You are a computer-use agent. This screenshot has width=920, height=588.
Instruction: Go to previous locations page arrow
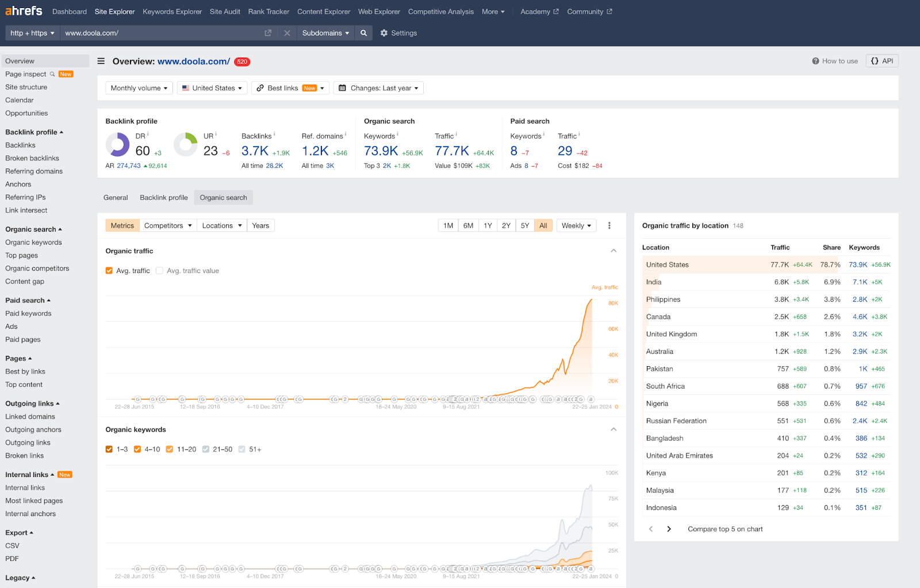click(651, 529)
